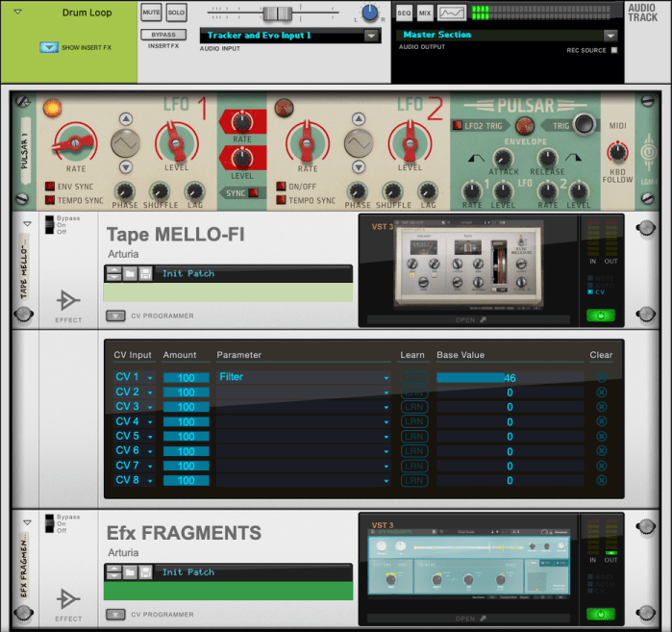
Task: Solo the Drum Loop track
Action: pyautogui.click(x=176, y=13)
